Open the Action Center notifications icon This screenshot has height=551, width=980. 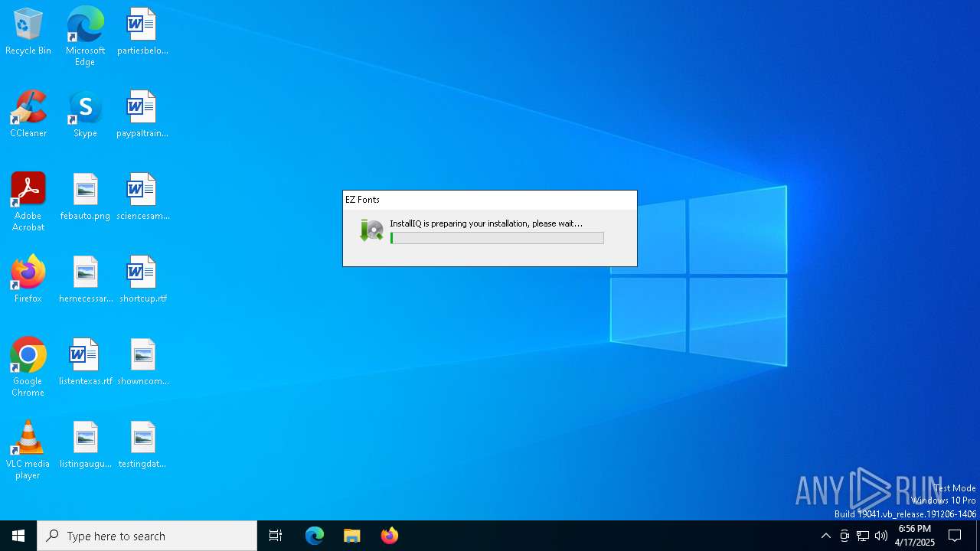coord(955,536)
